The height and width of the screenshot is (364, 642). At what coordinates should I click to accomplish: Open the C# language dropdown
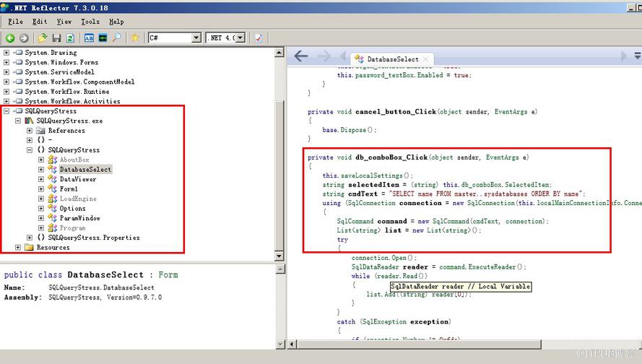pos(196,38)
